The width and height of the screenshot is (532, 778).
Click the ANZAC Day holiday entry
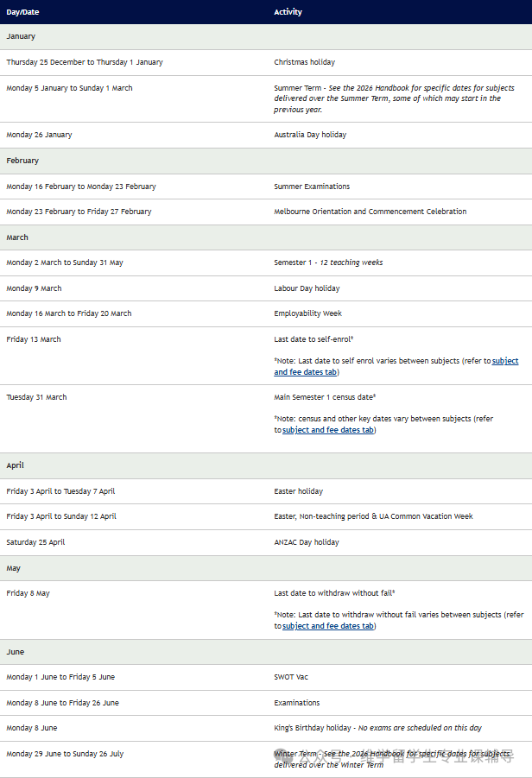(x=307, y=542)
